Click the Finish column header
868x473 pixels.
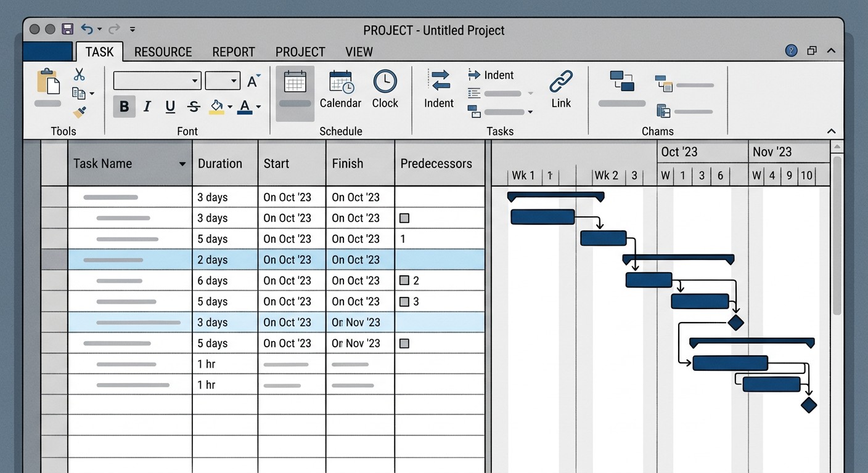pyautogui.click(x=360, y=163)
